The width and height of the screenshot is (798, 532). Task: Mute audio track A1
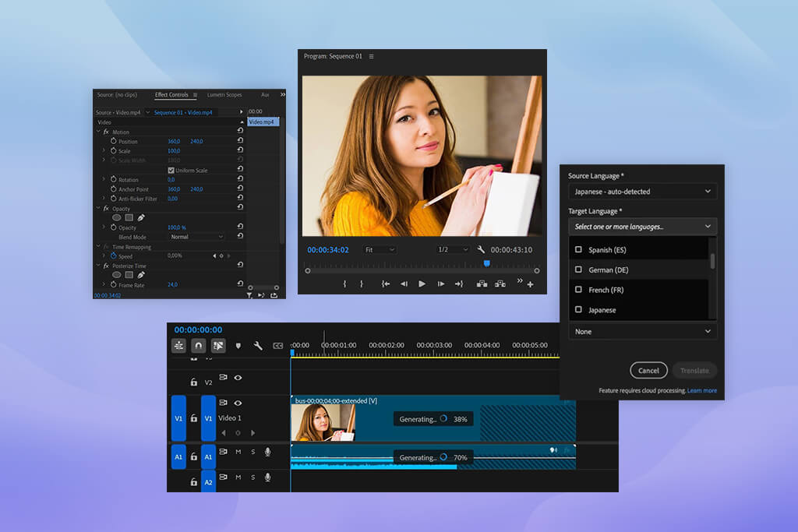tap(238, 452)
